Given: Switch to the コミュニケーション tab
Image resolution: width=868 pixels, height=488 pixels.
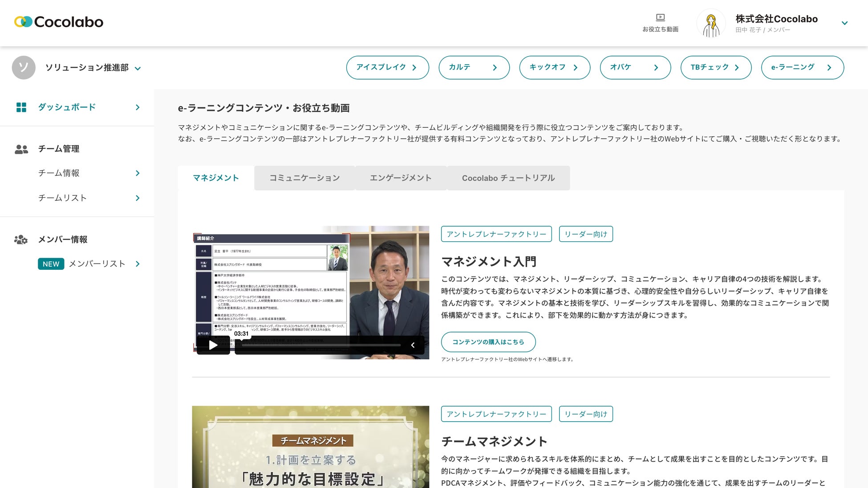Looking at the screenshot, I should 304,178.
